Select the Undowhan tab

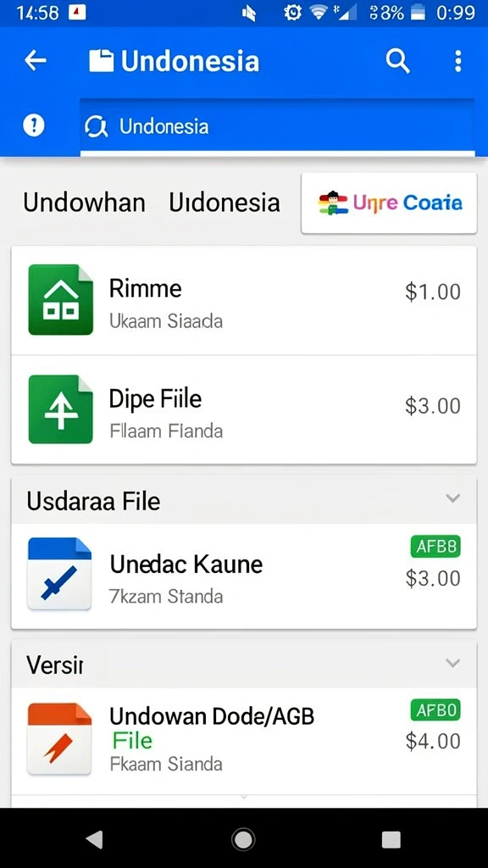[x=85, y=203]
